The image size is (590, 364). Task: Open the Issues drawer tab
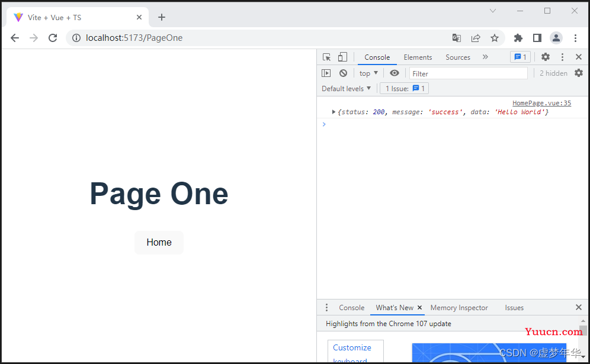(514, 308)
